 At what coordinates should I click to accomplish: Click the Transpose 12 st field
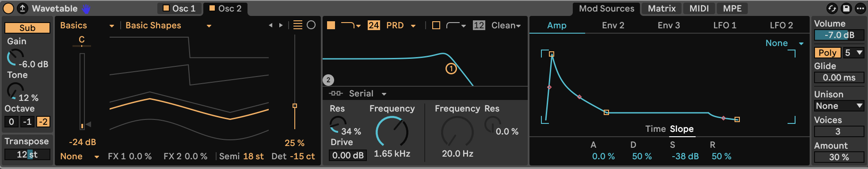tap(27, 154)
